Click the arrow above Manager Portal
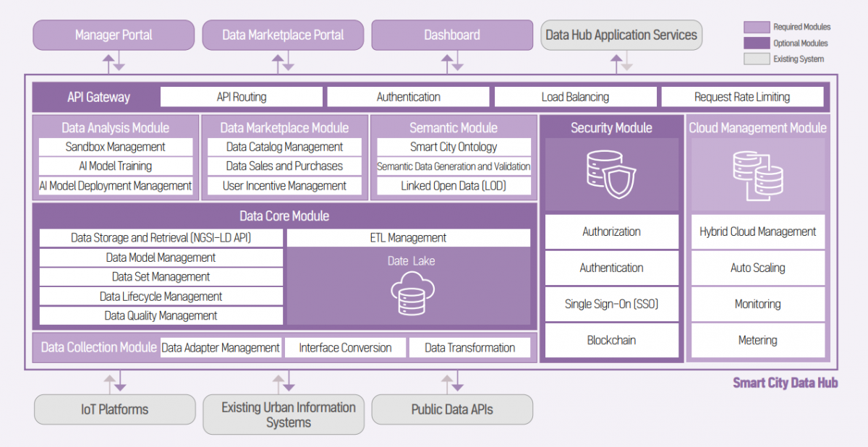Screen dimensions: 868x447 click(114, 62)
